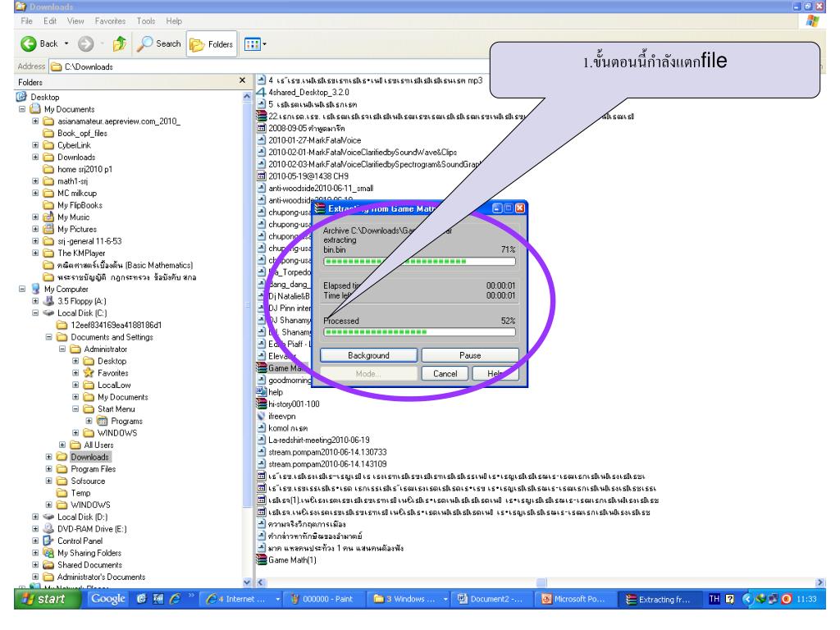Select the Shared Documents folder
This screenshot has width=840, height=630.
(x=89, y=565)
